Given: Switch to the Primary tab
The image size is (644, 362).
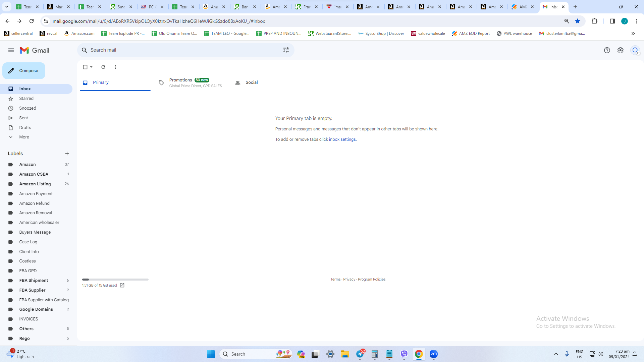Looking at the screenshot, I should (115, 82).
